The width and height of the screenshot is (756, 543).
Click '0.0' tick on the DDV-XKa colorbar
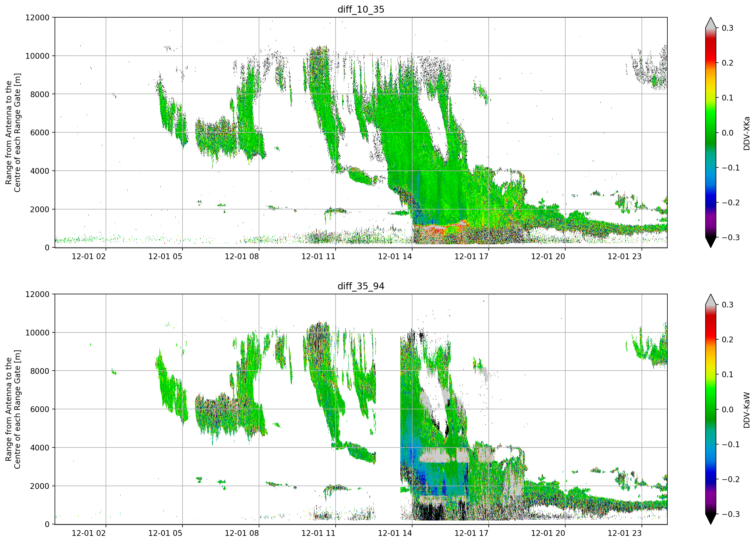[728, 133]
